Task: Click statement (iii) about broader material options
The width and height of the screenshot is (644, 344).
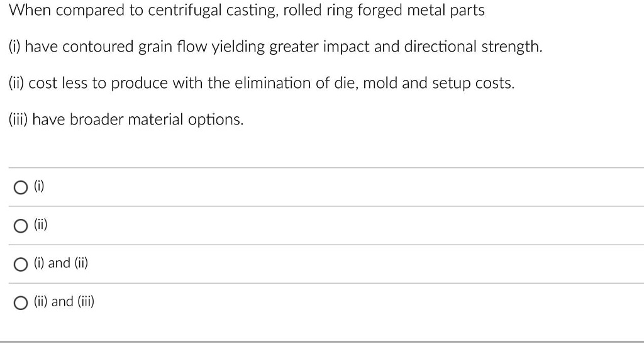Action: [x=126, y=120]
